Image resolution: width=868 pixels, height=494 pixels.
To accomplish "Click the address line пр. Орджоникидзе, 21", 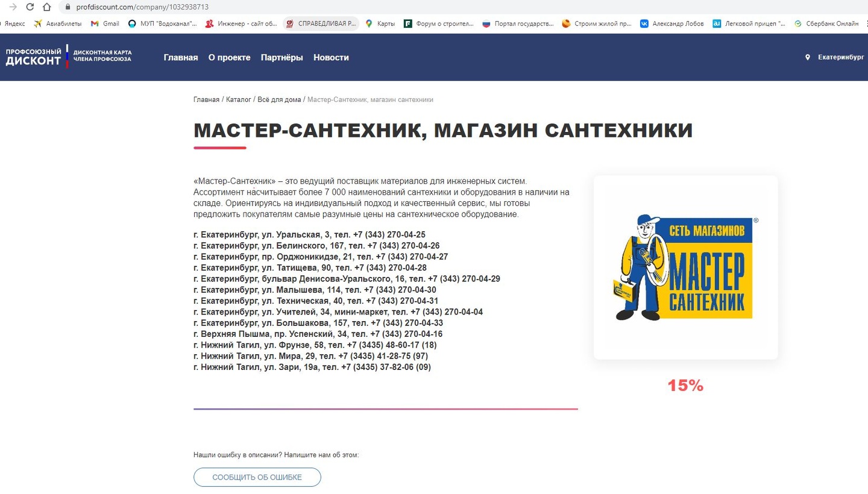I will pos(321,257).
